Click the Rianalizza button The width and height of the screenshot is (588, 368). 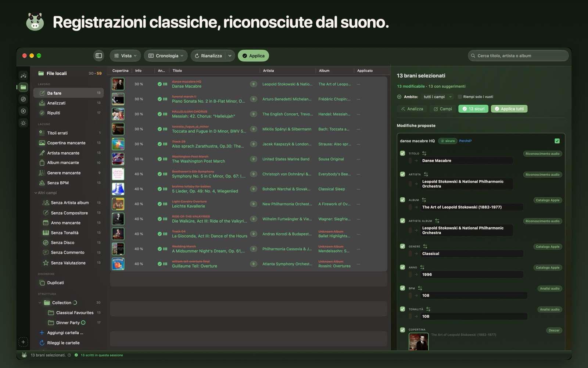[208, 56]
